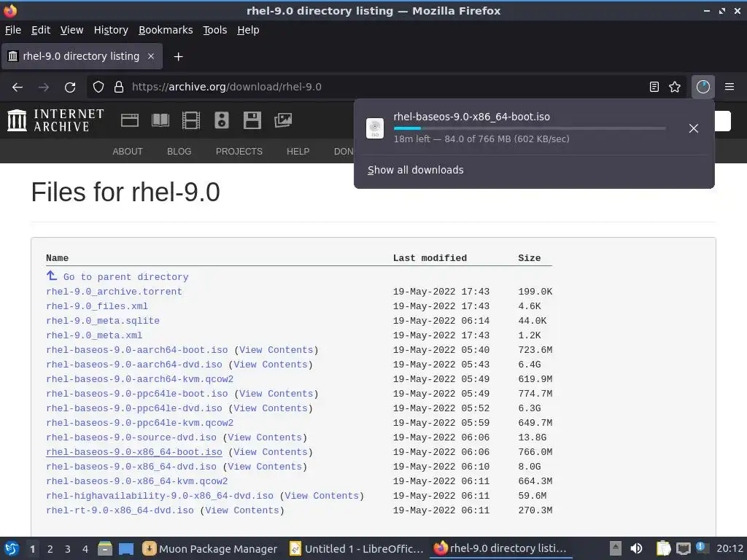
Task: Open the tracking protection shield icon
Action: point(98,87)
